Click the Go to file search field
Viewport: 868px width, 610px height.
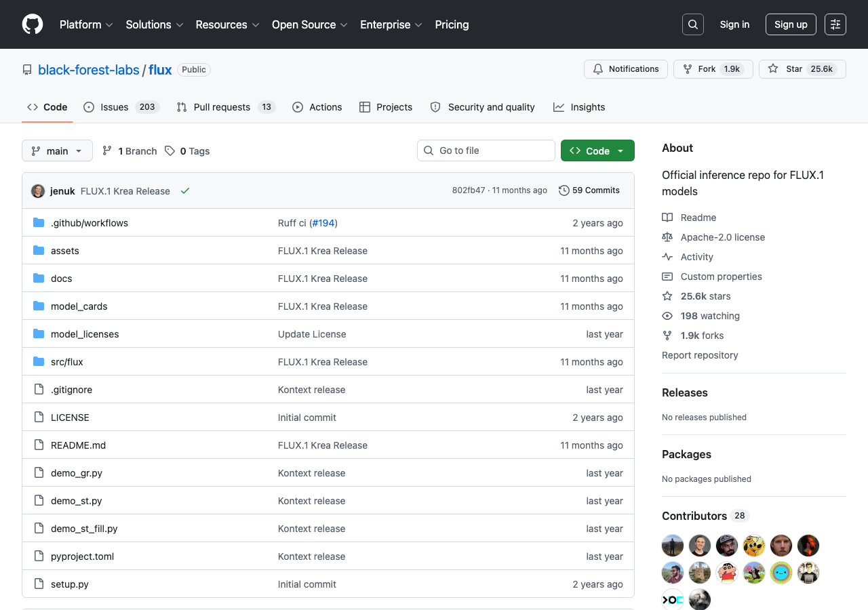pos(486,150)
